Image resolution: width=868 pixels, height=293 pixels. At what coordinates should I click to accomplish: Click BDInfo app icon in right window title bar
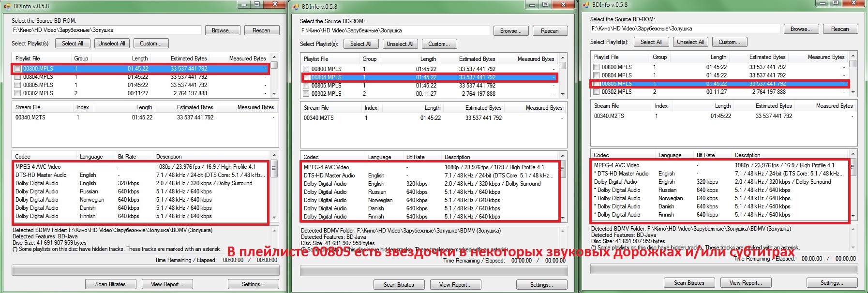(x=585, y=4)
